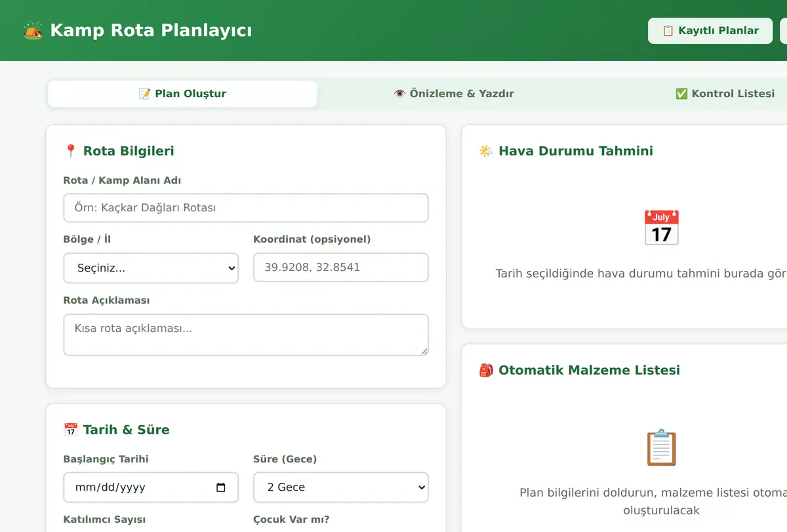787x532 pixels.
Task: Open Kayıtlı Planlar button
Action: pyautogui.click(x=710, y=31)
